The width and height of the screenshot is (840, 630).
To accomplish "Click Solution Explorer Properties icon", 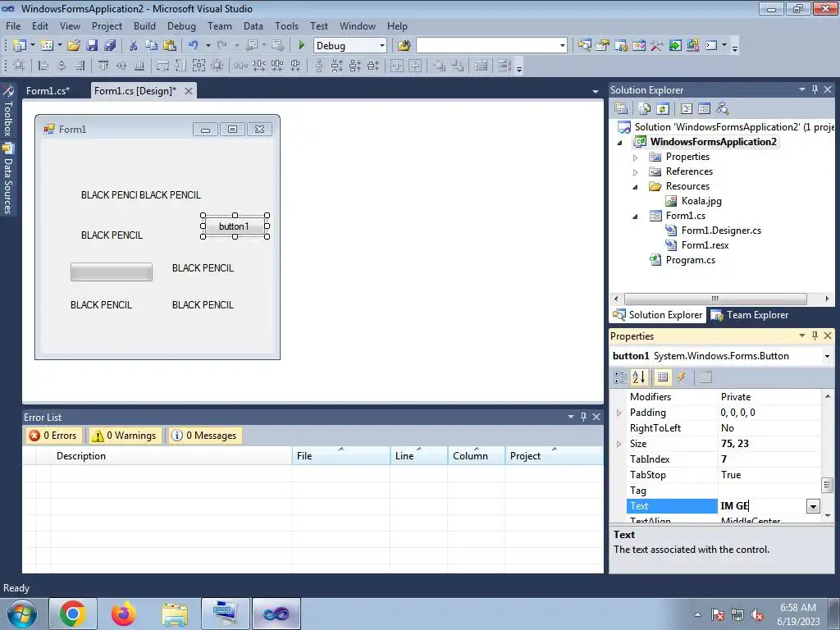I will pos(621,109).
